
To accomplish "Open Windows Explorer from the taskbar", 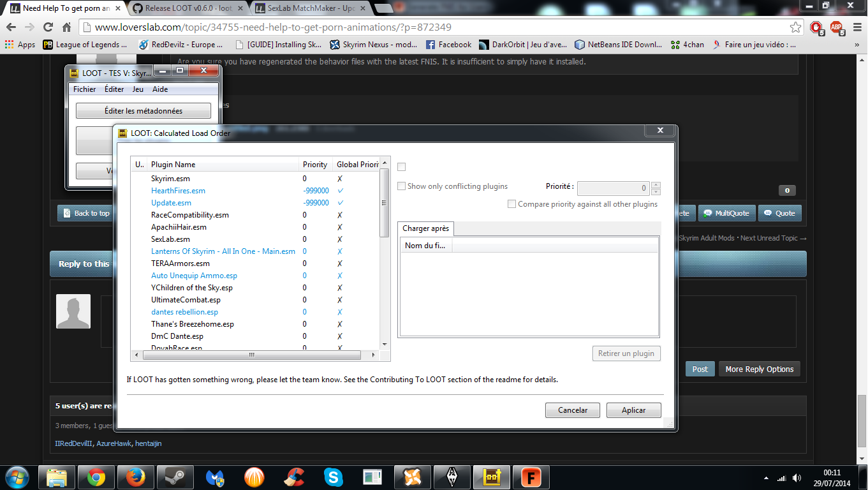I will point(57,477).
